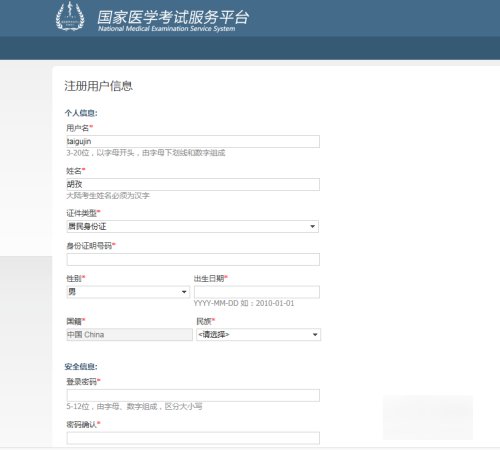Click the 国籍 field showing 中国 China

click(129, 335)
